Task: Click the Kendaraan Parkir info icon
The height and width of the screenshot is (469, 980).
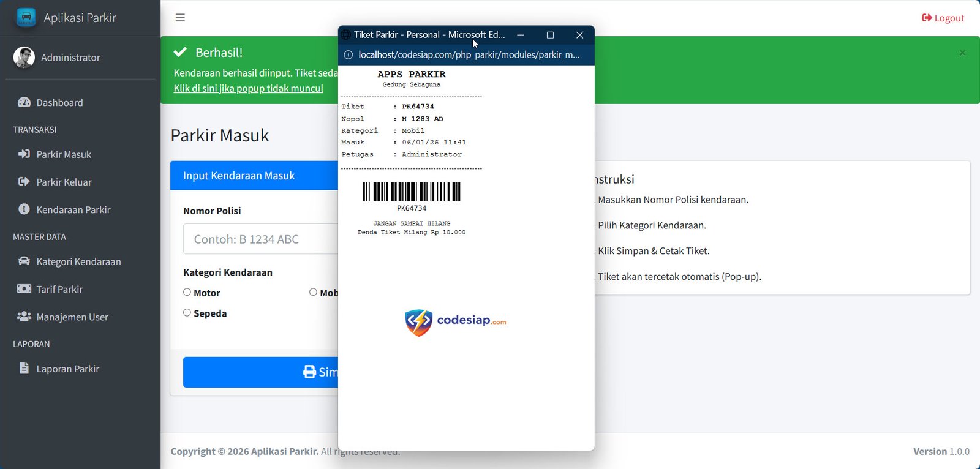Action: 24,209
